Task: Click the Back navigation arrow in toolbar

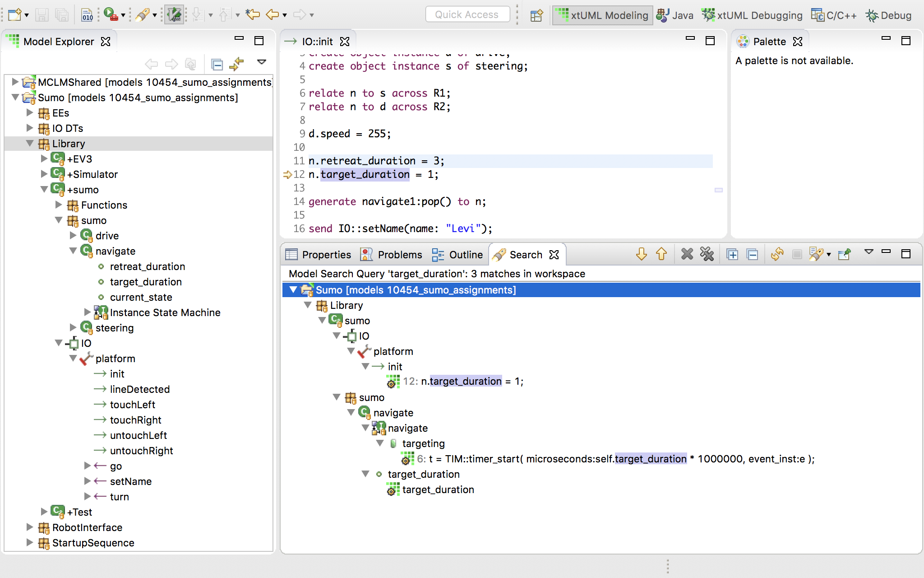Action: point(272,15)
